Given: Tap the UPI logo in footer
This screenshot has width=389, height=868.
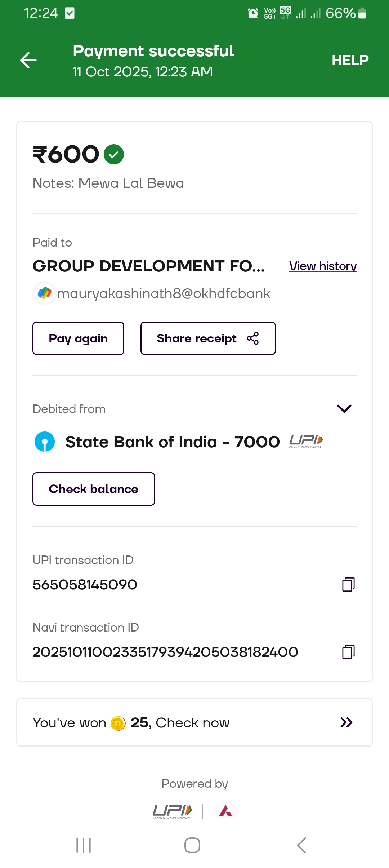Looking at the screenshot, I should click(172, 812).
